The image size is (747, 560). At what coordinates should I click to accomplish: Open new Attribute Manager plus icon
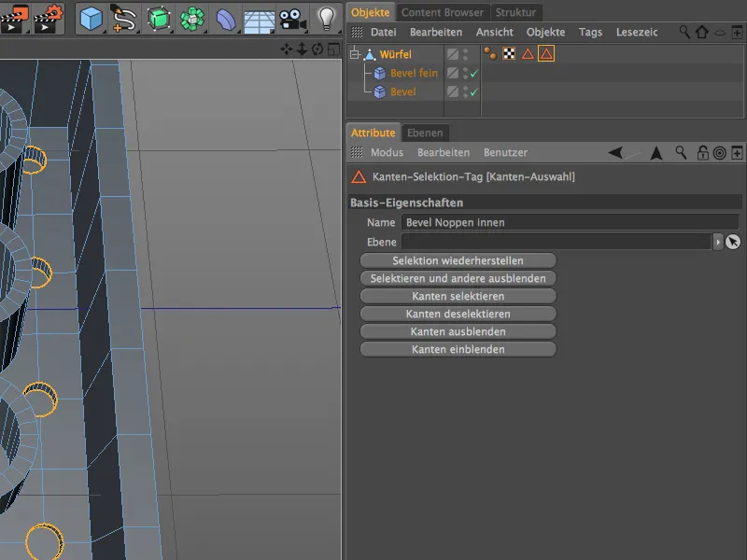tap(737, 152)
